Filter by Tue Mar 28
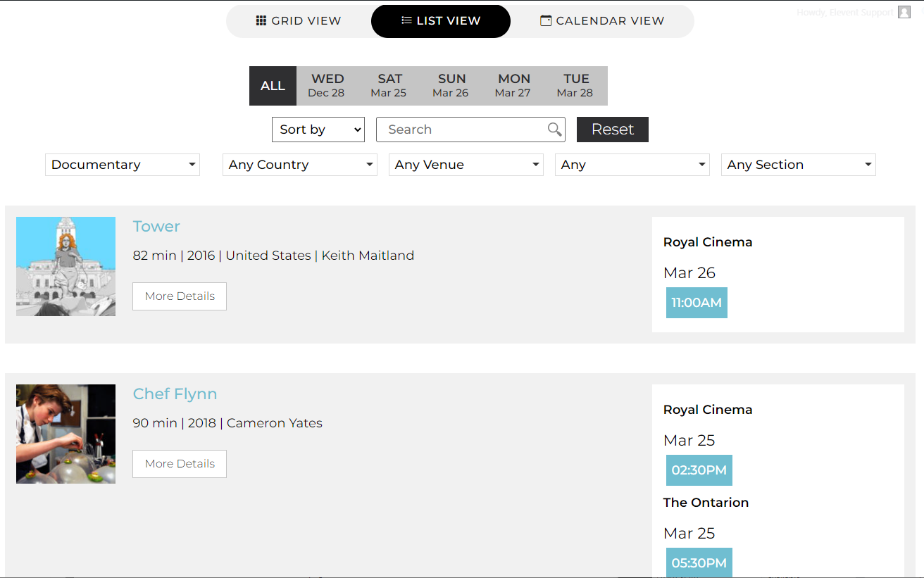 575,86
